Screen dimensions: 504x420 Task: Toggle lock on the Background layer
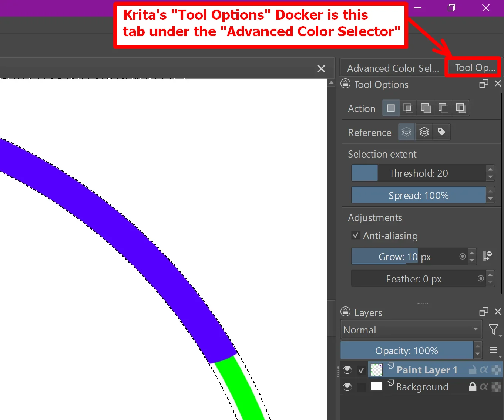[473, 387]
